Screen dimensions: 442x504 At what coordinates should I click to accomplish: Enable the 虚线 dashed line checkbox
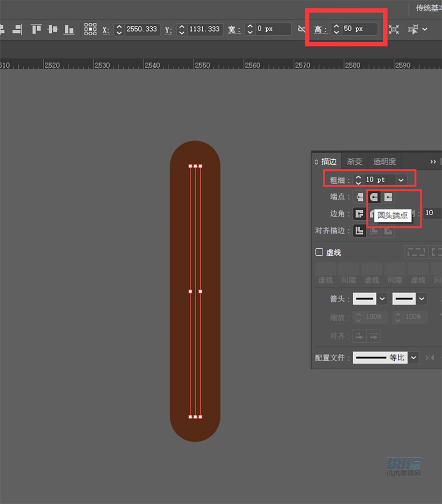click(x=320, y=252)
